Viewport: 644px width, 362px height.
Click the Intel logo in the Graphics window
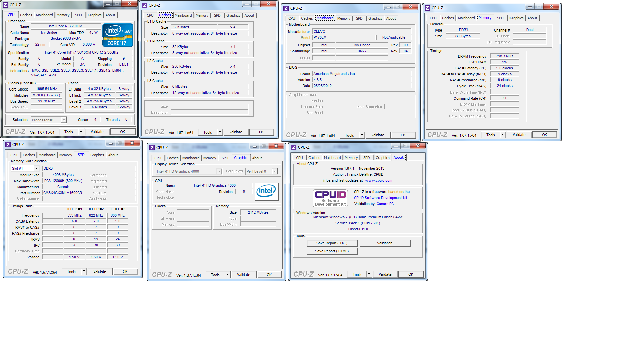coord(266,191)
